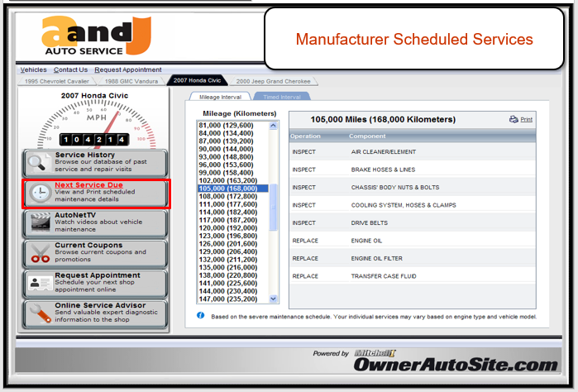This screenshot has width=578, height=392.
Task: Click the ENGINE OIL FILTER row
Action: (413, 258)
